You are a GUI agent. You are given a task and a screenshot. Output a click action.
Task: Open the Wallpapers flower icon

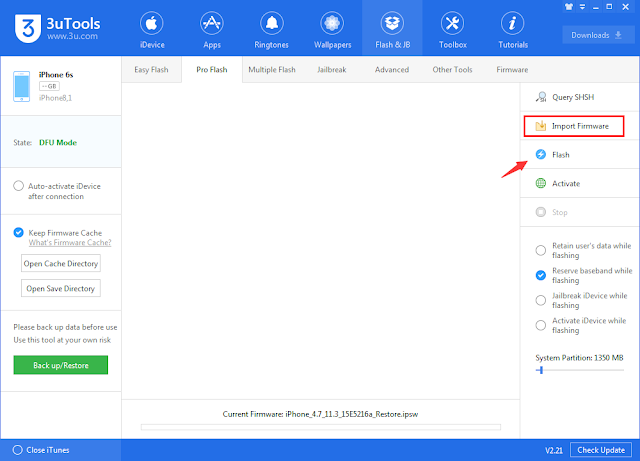[332, 23]
